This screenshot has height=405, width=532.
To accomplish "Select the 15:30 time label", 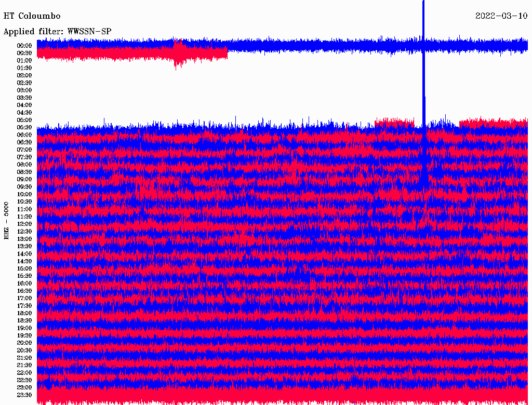I will 24,276.
